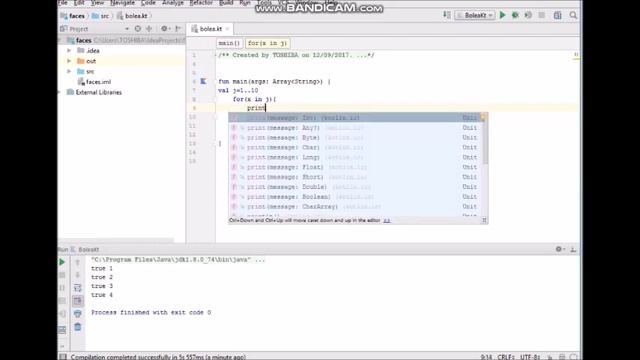Click the faces breadcrumb in navigation bar
This screenshot has width=640, height=360.
coord(72,16)
